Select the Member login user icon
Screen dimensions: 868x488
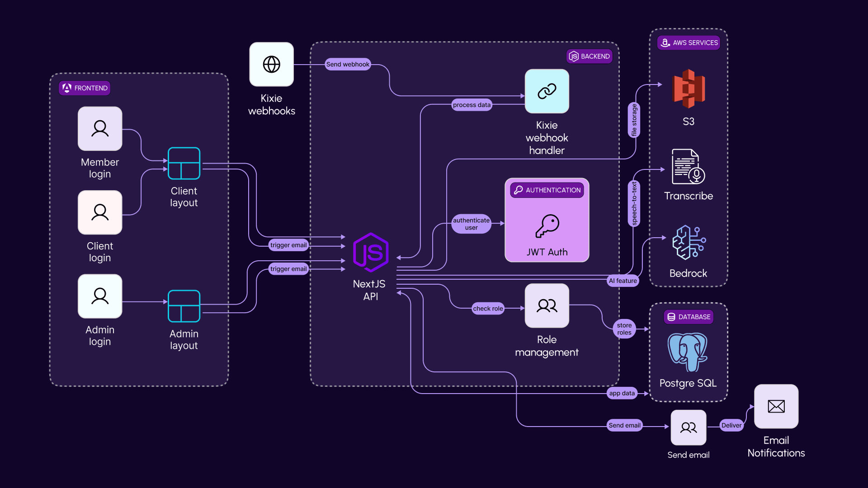(100, 128)
